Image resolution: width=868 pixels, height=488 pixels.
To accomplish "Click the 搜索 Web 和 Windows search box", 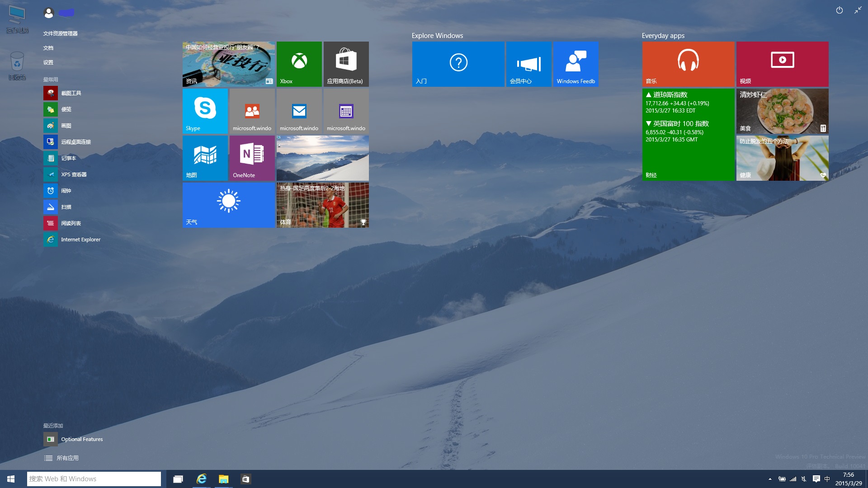I will click(x=94, y=479).
